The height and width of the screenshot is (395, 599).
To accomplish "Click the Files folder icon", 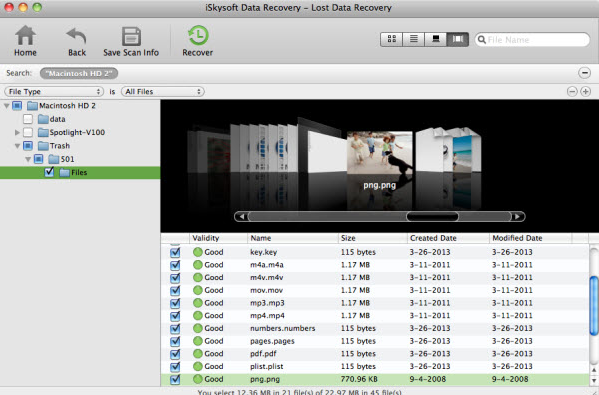I will point(65,173).
